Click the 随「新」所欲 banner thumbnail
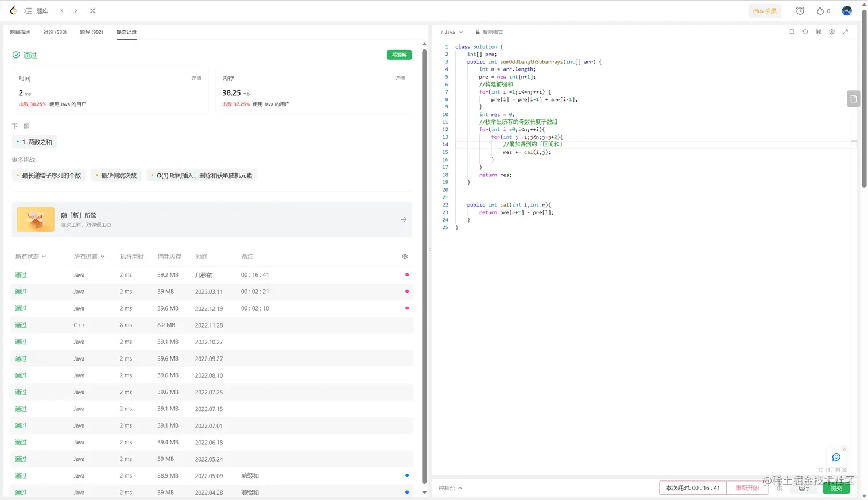 [36, 219]
